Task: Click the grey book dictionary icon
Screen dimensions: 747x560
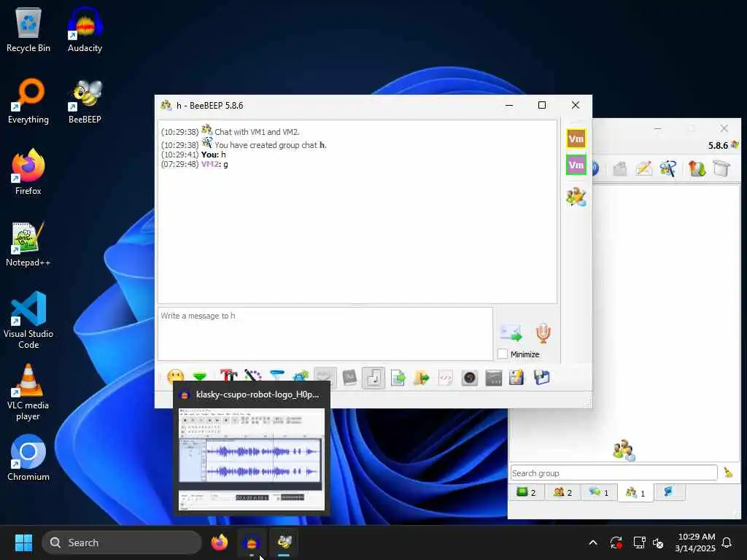Action: pos(349,378)
